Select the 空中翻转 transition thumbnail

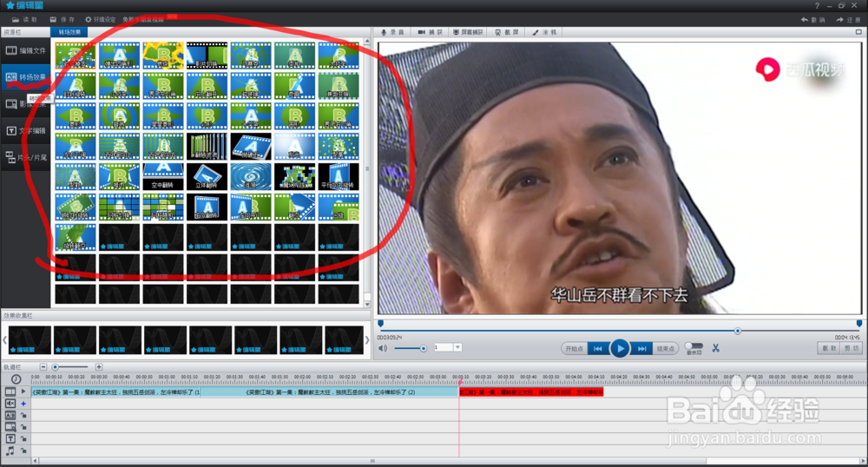(x=163, y=176)
